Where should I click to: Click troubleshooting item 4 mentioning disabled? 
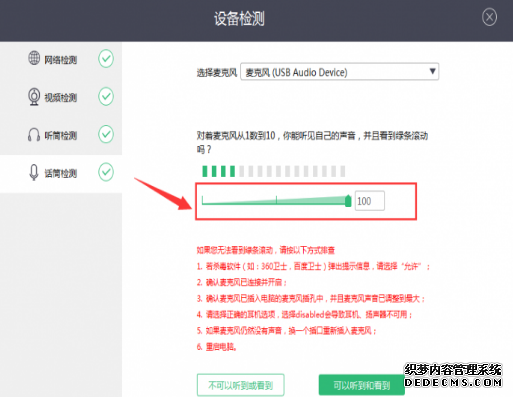(305, 314)
